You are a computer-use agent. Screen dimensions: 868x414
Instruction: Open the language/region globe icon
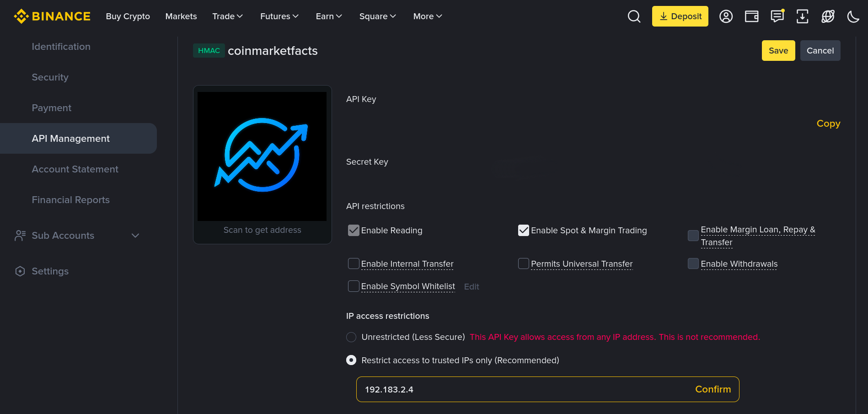pos(828,16)
